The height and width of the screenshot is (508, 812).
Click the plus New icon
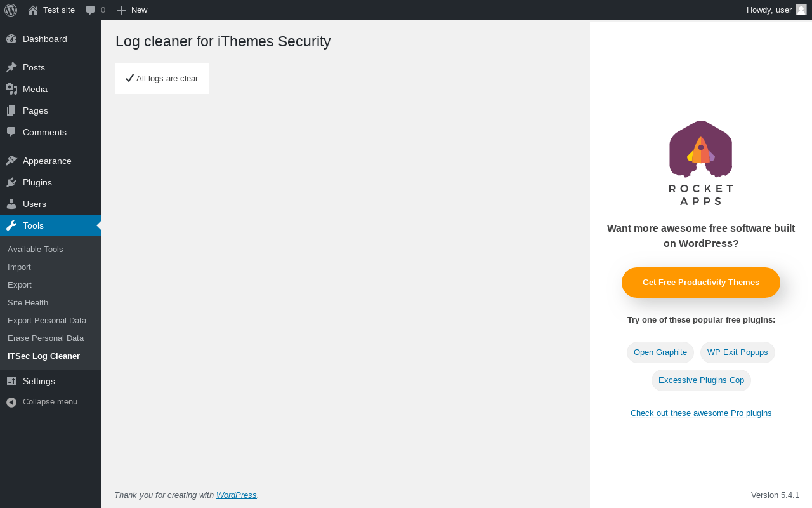click(122, 10)
